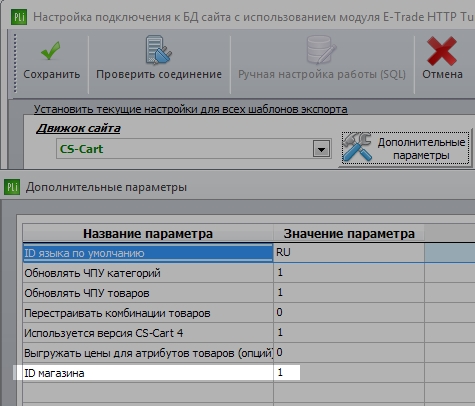Click the green Save checkmark icon

[x=51, y=50]
